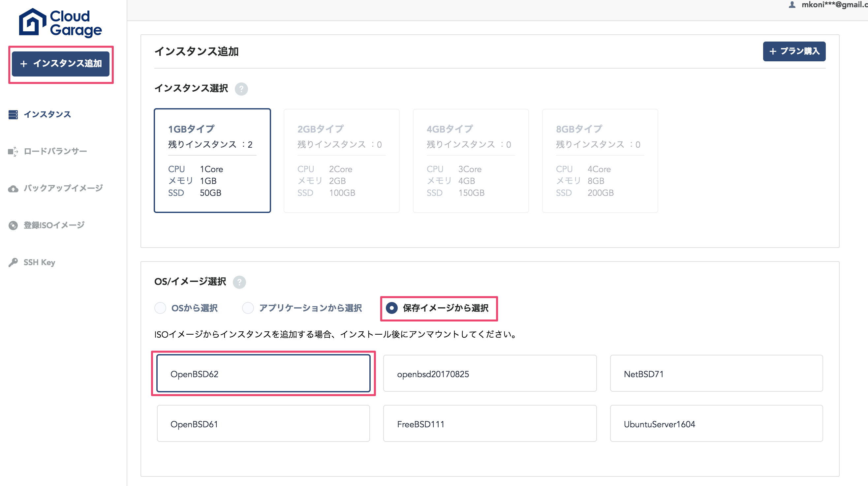Click the user account icon at top

(792, 5)
